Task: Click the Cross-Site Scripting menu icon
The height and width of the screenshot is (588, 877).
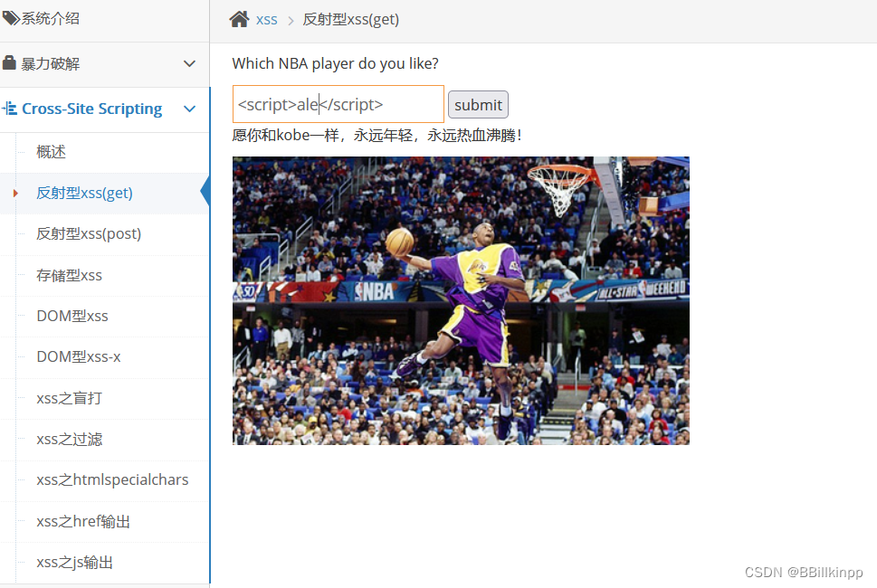Action: pos(9,108)
